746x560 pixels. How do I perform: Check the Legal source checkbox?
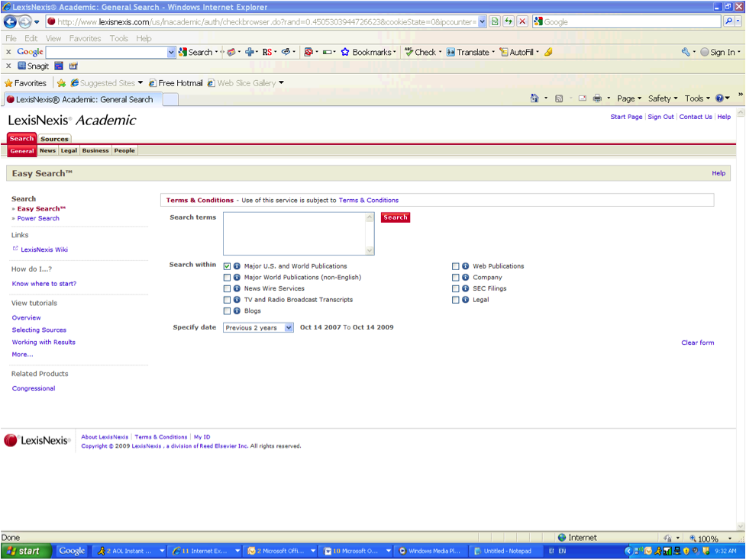455,300
